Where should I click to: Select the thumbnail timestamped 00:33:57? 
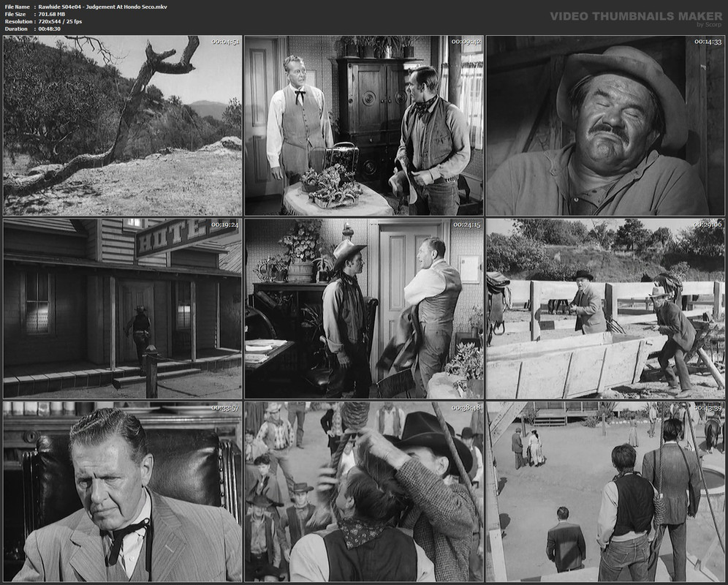(123, 491)
